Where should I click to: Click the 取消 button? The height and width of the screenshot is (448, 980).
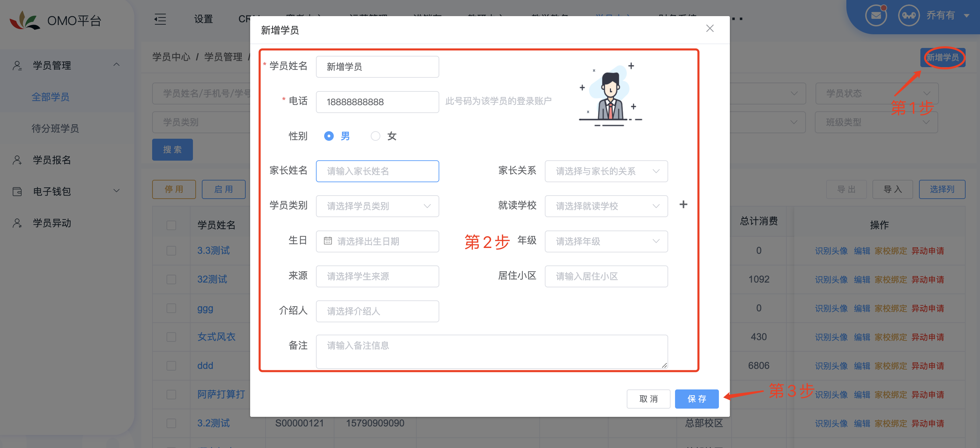pos(648,399)
